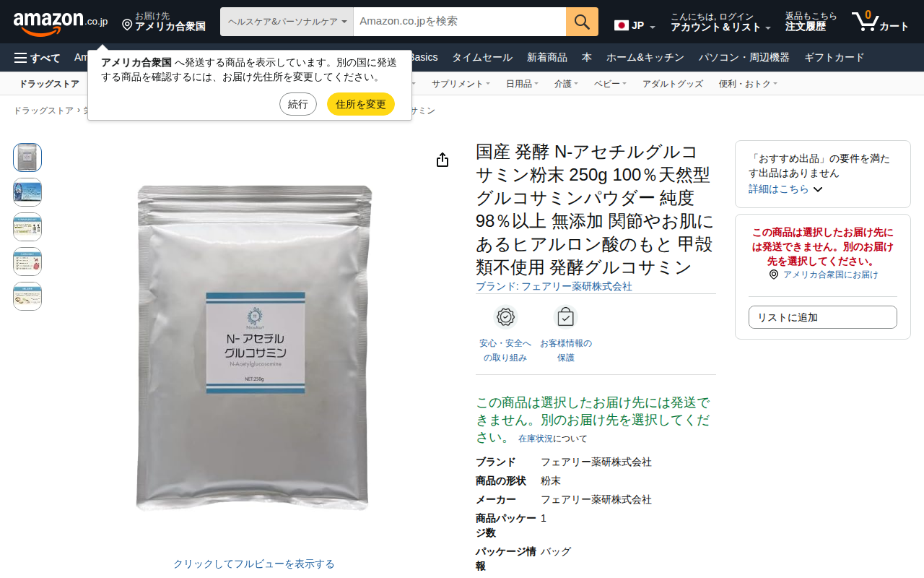Open the JP language selector dropdown

635,25
